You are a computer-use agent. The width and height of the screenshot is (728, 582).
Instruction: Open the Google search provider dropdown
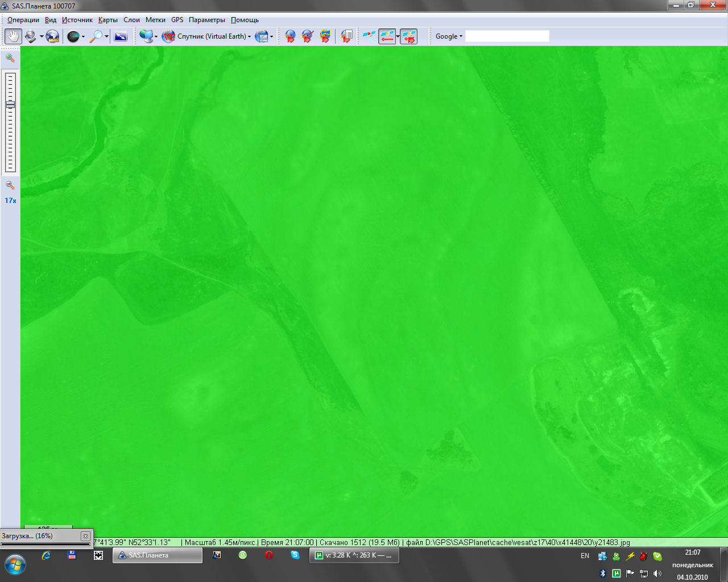coord(449,36)
